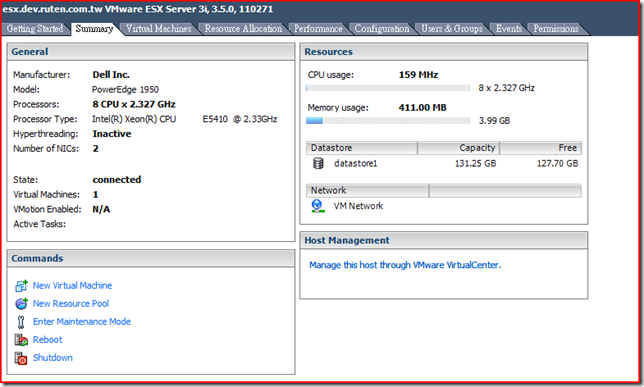Click the New Virtual Machine link

click(72, 286)
